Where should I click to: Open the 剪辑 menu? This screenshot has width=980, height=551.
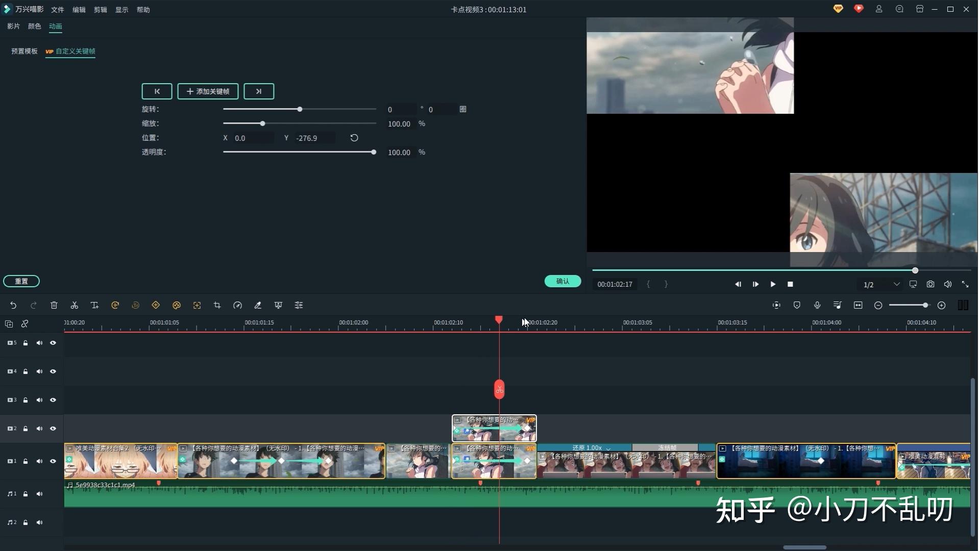101,10
